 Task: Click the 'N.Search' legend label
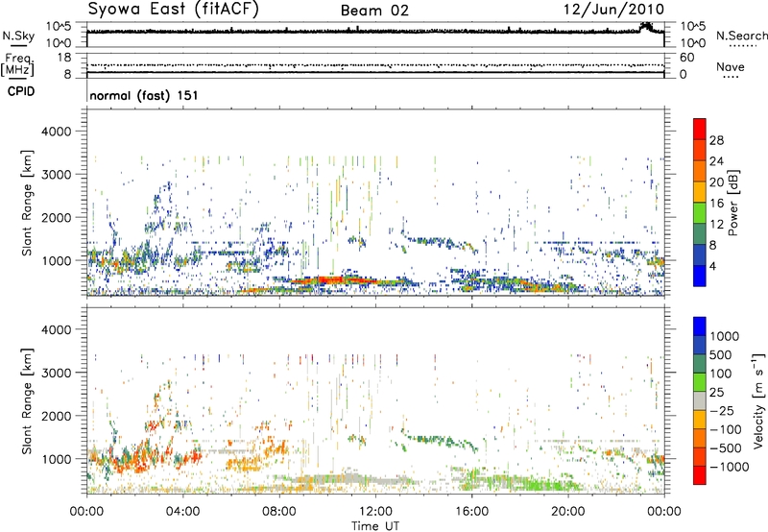tap(741, 36)
